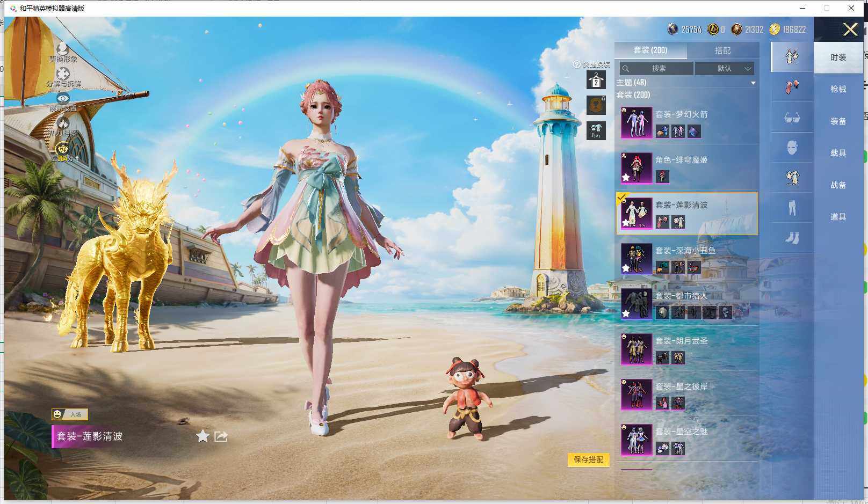Select the hanger icon for wardrobe slot 2
The image size is (868, 504).
[x=596, y=80]
